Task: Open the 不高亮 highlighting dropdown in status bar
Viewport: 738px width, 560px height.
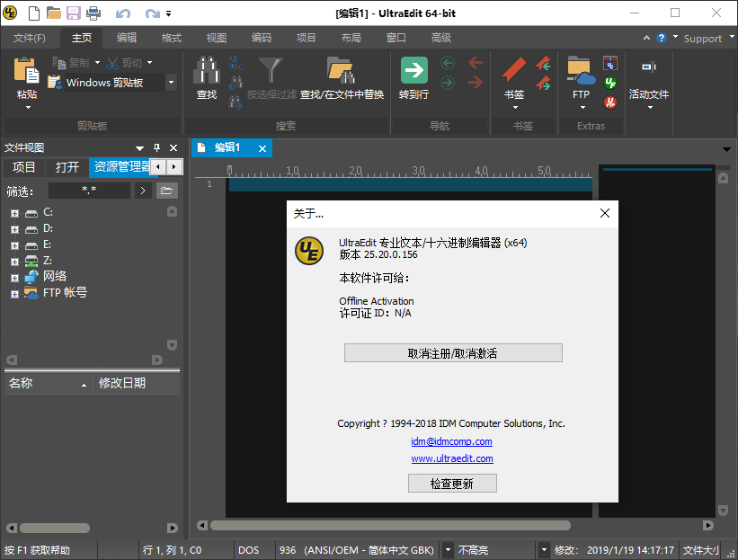Action: click(x=544, y=549)
